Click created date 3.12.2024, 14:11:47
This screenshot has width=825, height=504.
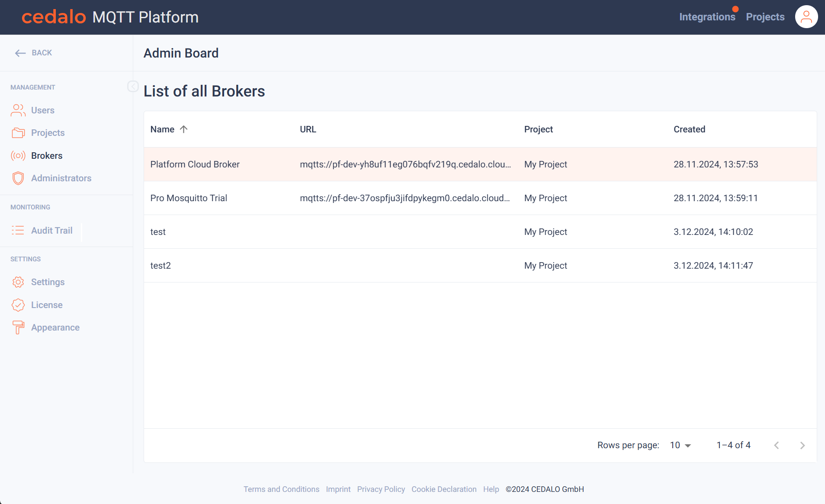[713, 266]
